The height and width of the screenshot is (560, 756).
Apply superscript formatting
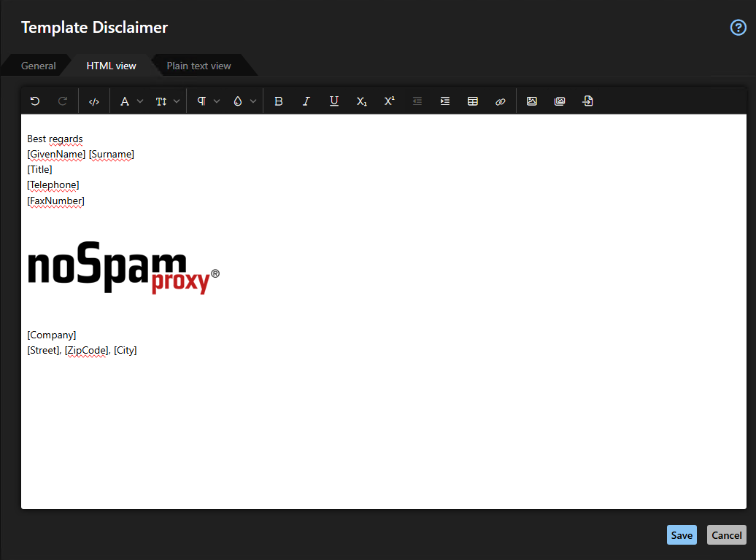pyautogui.click(x=389, y=101)
